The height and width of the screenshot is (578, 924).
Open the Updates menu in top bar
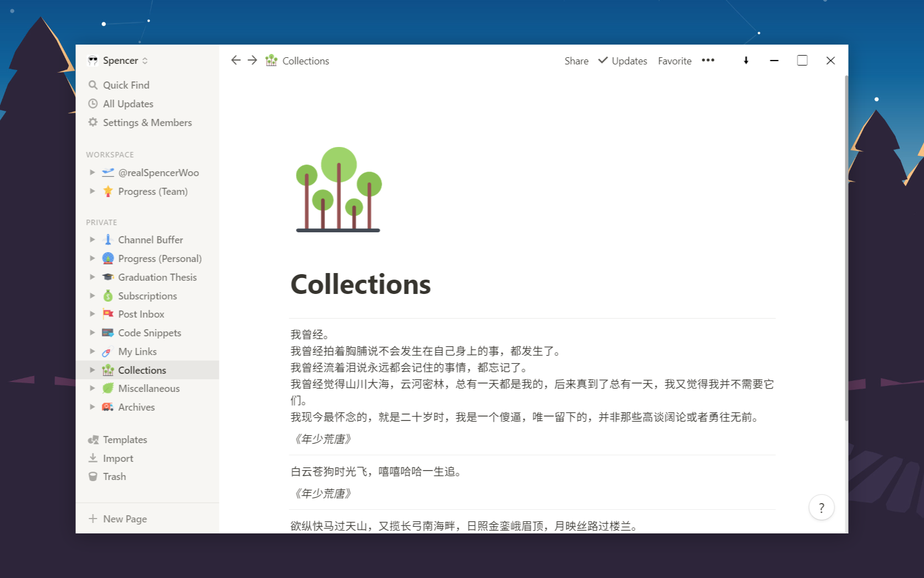pyautogui.click(x=623, y=61)
